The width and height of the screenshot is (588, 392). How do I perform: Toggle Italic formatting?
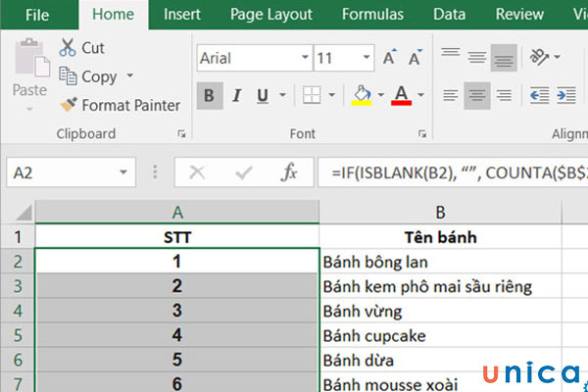point(236,96)
